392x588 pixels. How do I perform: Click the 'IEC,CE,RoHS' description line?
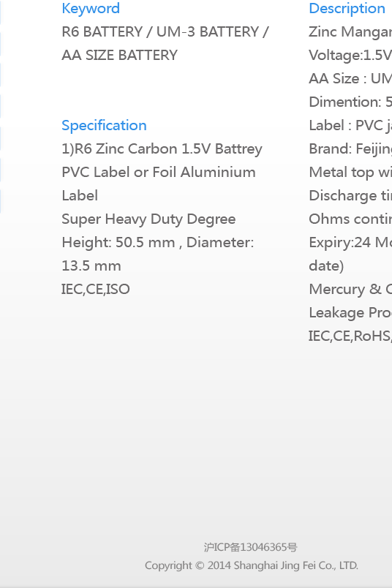click(350, 336)
